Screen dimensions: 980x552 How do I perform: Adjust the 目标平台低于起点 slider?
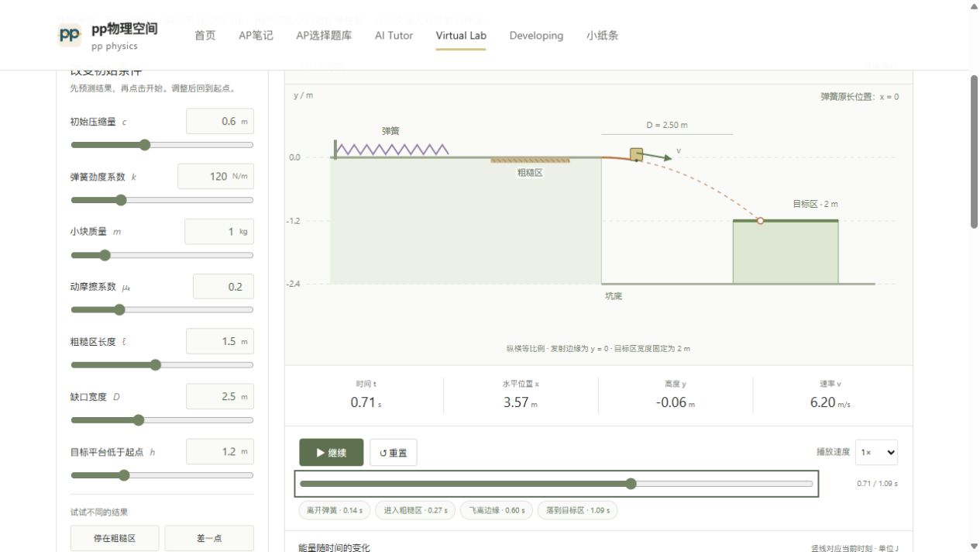click(162, 475)
